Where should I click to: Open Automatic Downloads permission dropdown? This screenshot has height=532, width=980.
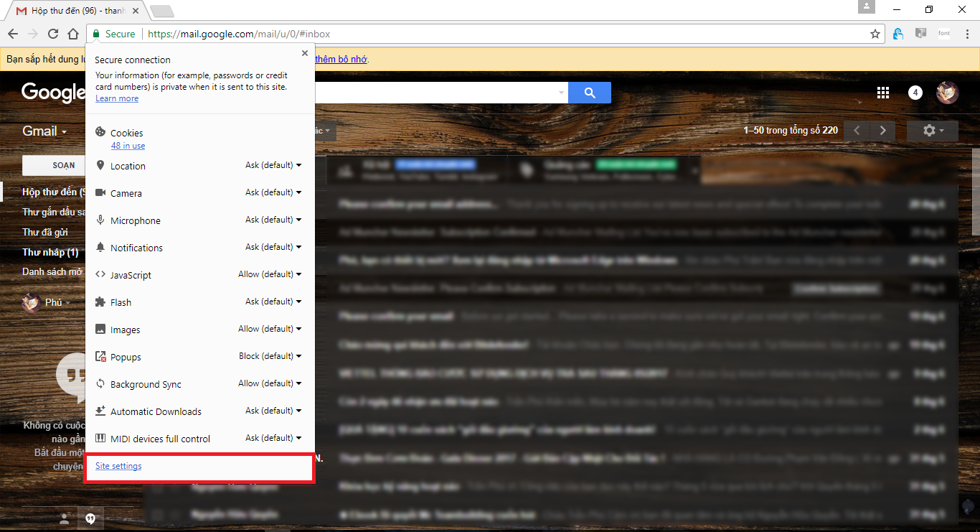coord(273,411)
